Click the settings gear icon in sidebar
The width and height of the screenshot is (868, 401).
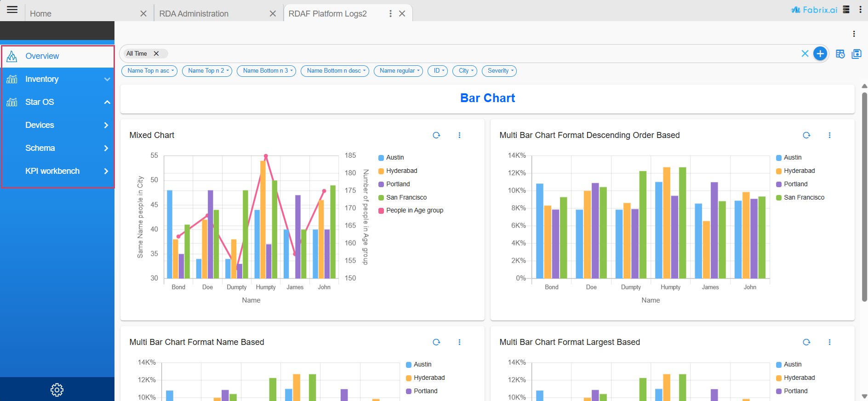click(x=57, y=390)
